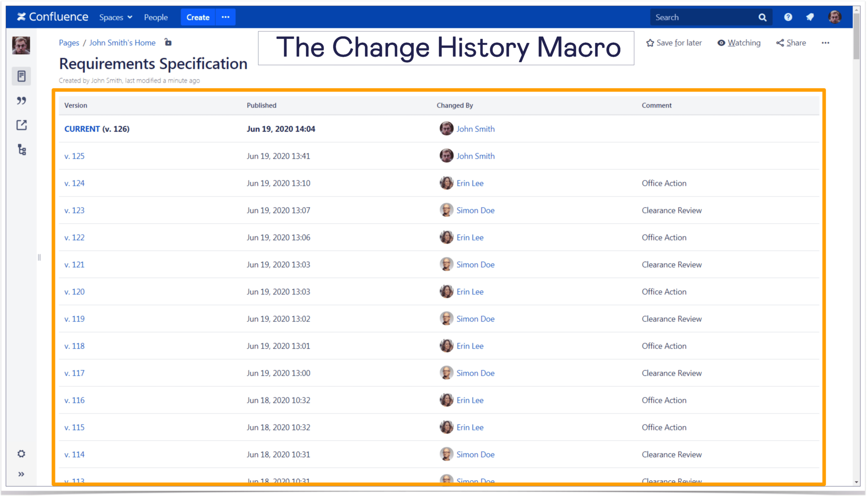
Task: Open the People menu
Action: point(156,17)
